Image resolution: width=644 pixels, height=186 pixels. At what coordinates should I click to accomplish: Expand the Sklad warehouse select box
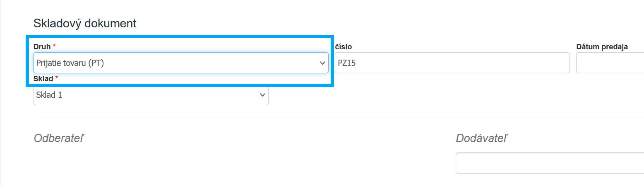151,95
